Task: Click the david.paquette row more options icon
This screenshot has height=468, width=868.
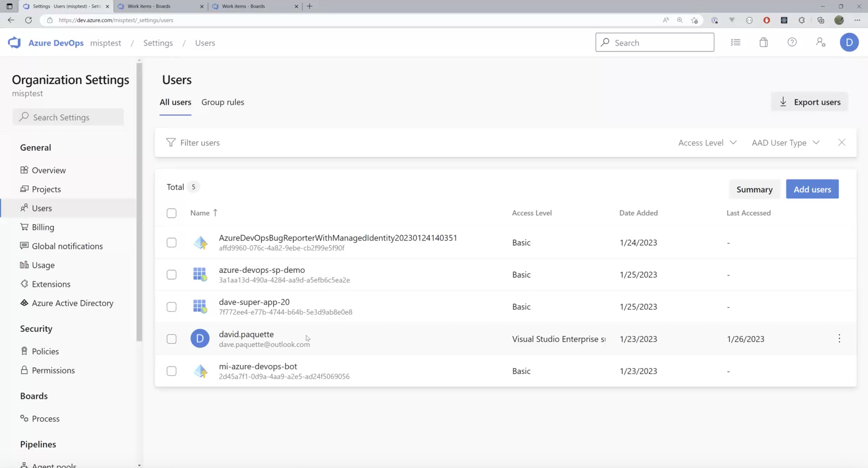Action: pos(839,338)
